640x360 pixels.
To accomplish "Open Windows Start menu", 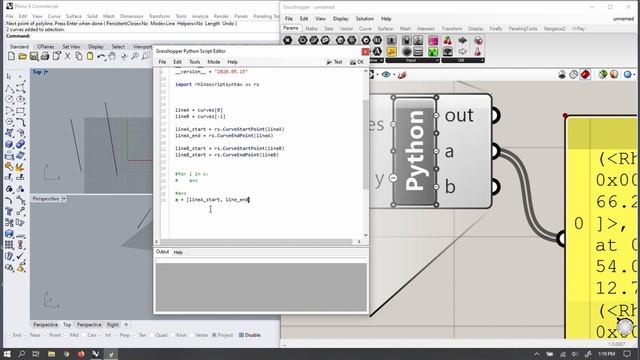I will [7, 354].
